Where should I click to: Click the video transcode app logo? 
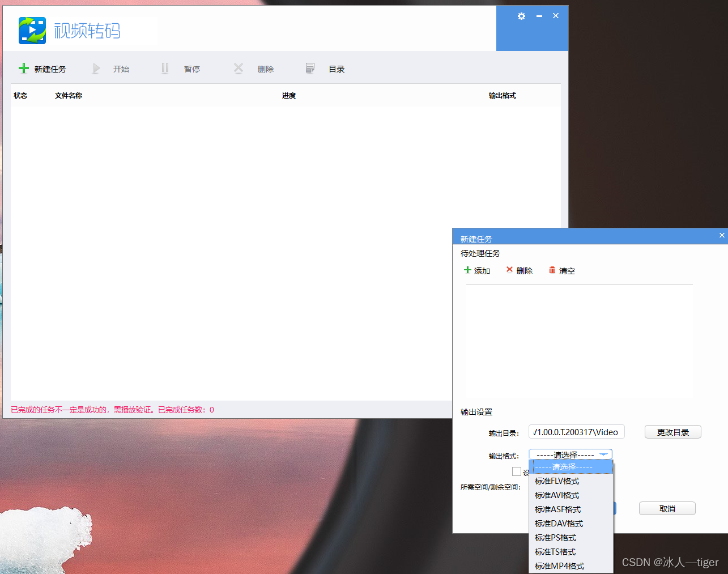(x=32, y=30)
